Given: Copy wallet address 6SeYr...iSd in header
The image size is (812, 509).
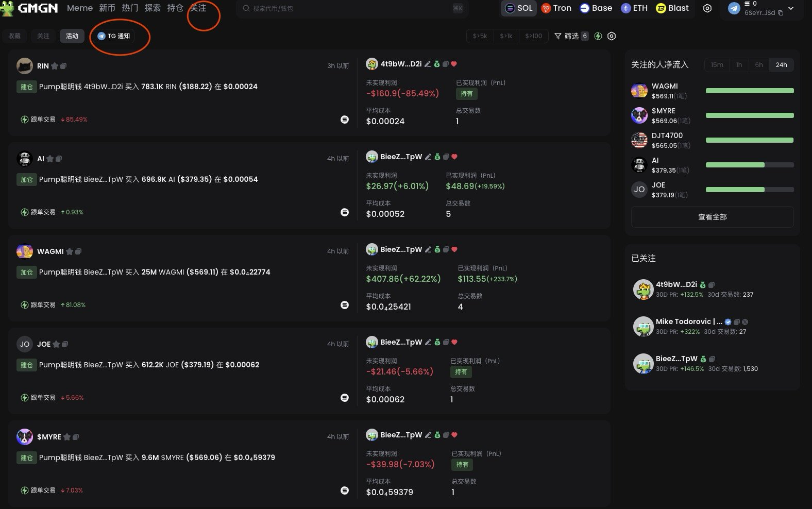Looking at the screenshot, I should pyautogui.click(x=781, y=13).
